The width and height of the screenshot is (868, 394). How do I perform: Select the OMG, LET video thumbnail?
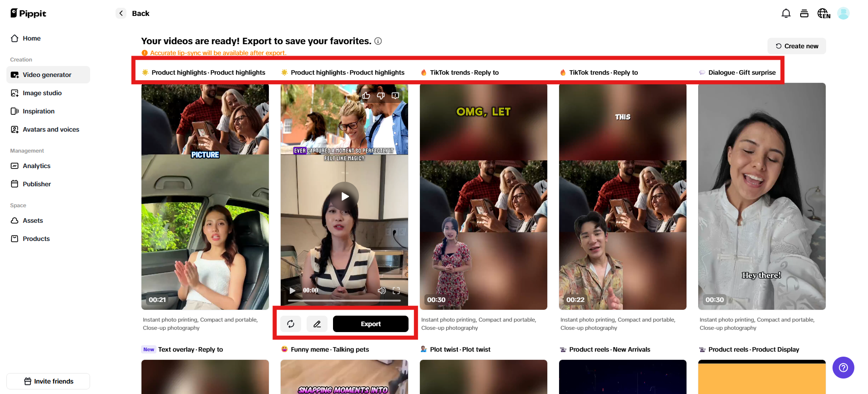(484, 196)
